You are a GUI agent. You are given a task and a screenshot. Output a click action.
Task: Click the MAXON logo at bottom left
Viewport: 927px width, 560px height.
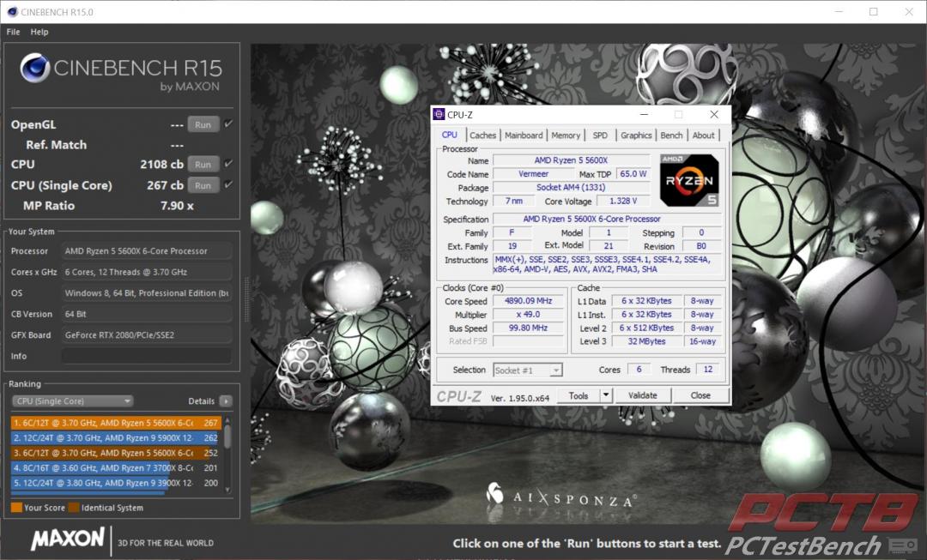click(68, 539)
